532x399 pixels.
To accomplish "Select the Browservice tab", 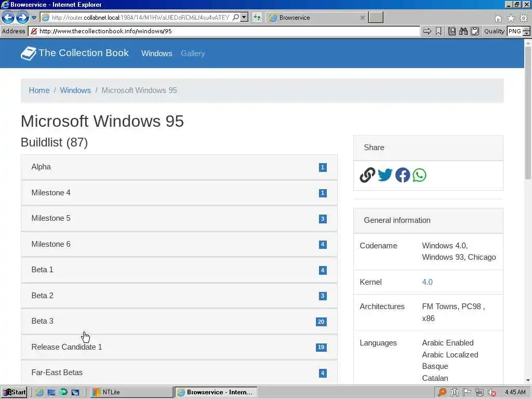I will [315, 18].
